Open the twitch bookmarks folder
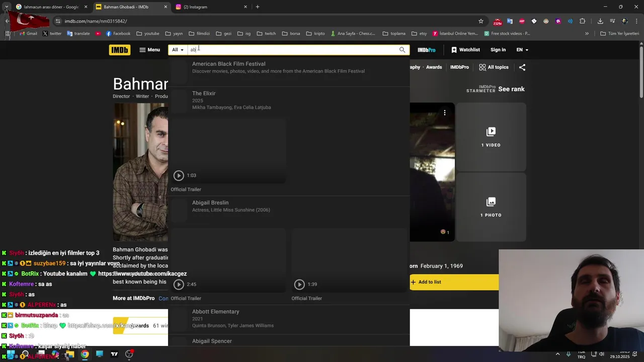 coord(266,34)
